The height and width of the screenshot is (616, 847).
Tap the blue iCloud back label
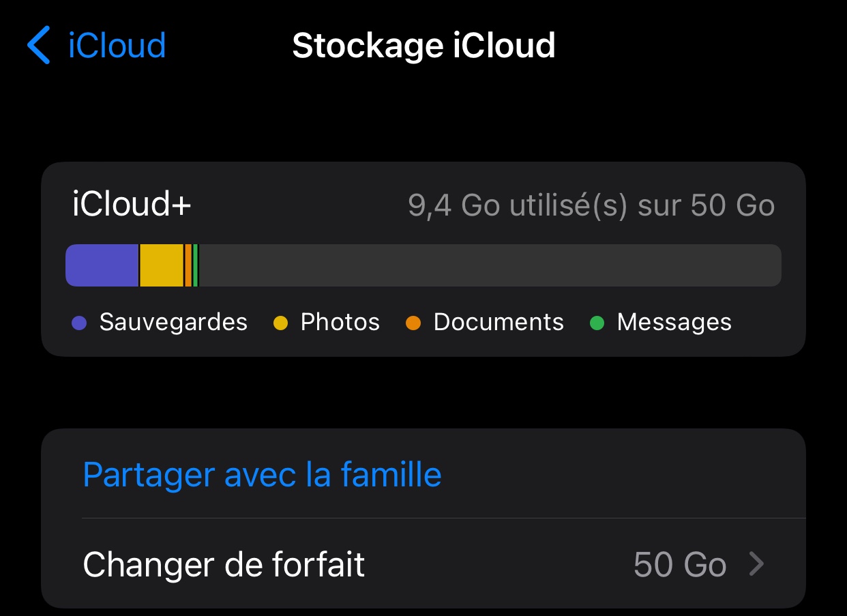116,44
